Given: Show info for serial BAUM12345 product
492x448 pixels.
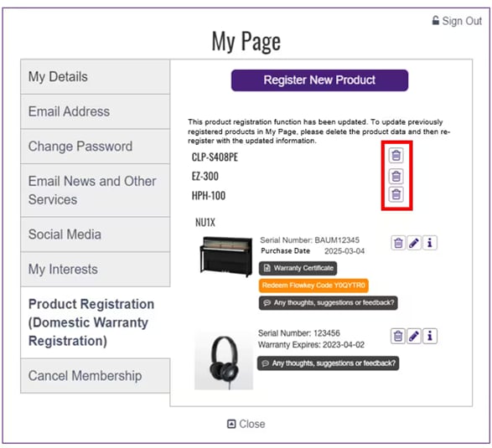Looking at the screenshot, I should [x=430, y=243].
